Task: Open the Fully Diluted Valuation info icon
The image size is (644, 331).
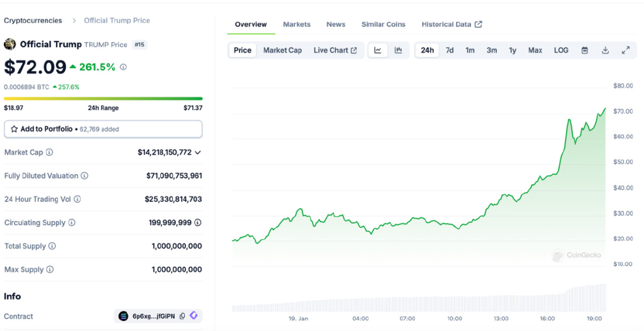Action: coord(84,176)
